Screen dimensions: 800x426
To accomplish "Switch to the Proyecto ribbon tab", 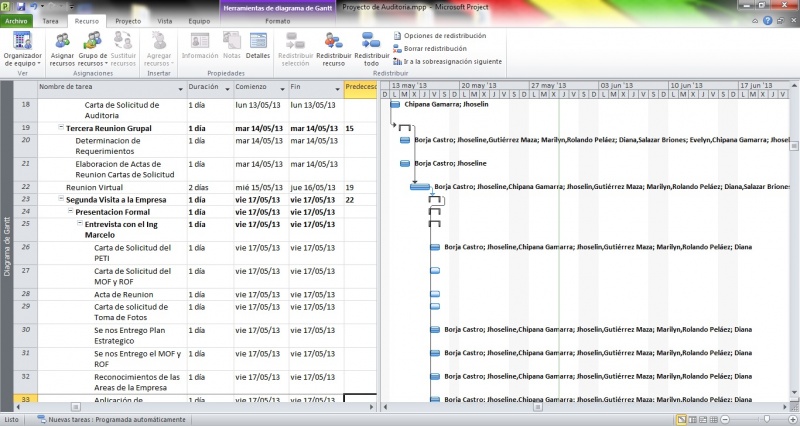I will [x=127, y=20].
